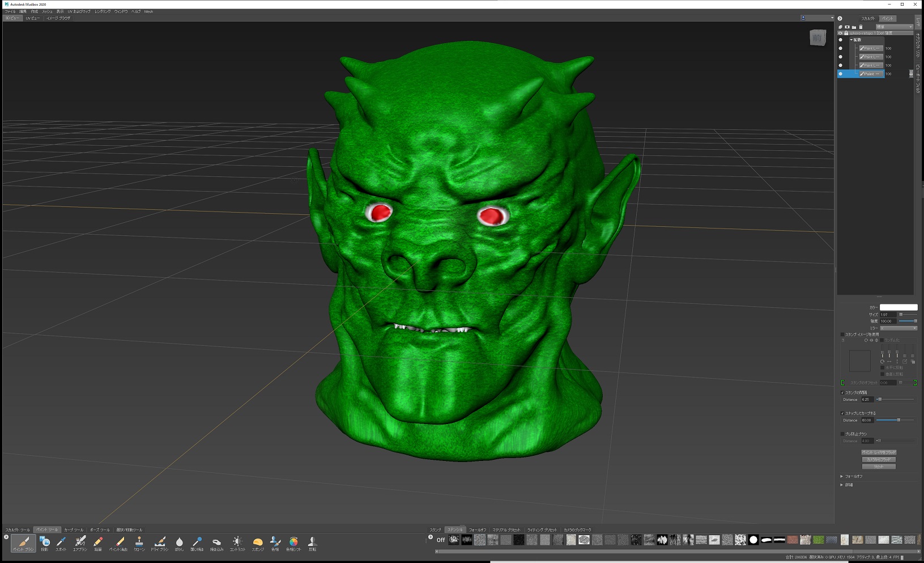The width and height of the screenshot is (924, 563).
Task: Click the サイズ value field
Action: (x=887, y=315)
